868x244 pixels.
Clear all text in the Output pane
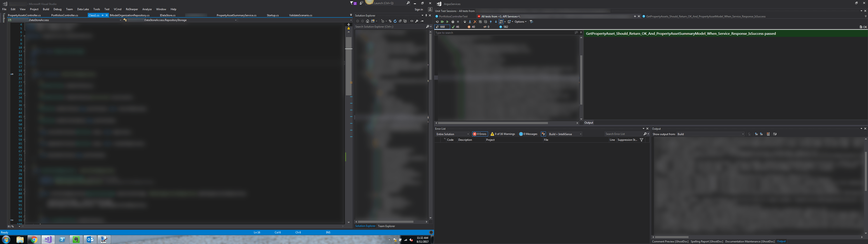(768, 134)
